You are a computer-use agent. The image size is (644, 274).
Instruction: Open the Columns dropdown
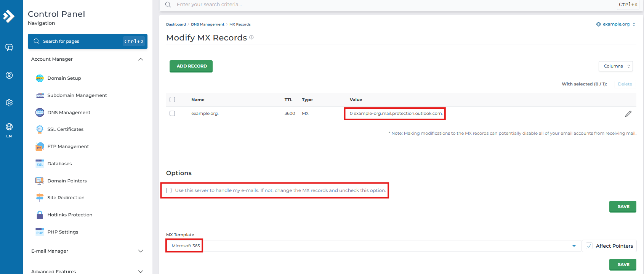click(615, 66)
